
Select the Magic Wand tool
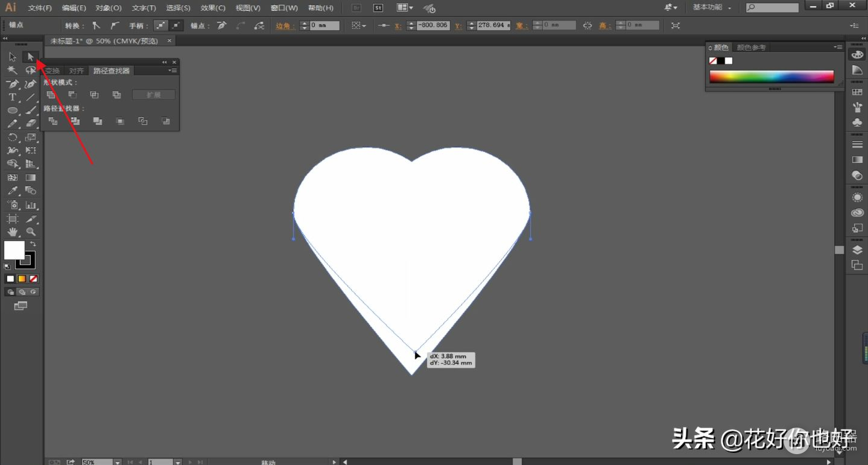(x=12, y=70)
